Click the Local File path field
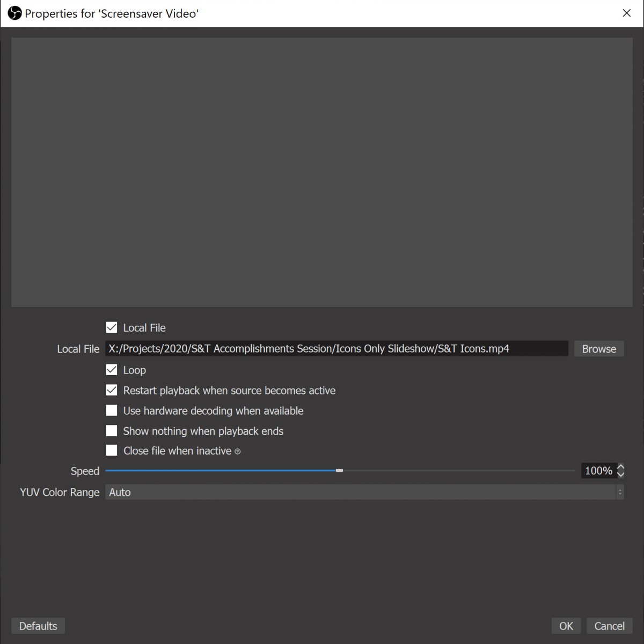The width and height of the screenshot is (644, 644). 337,348
